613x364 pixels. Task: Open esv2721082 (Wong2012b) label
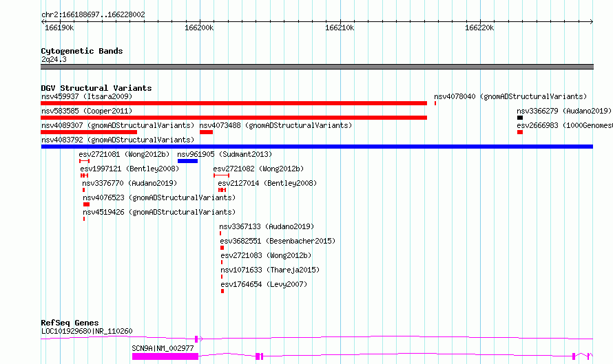(x=258, y=169)
